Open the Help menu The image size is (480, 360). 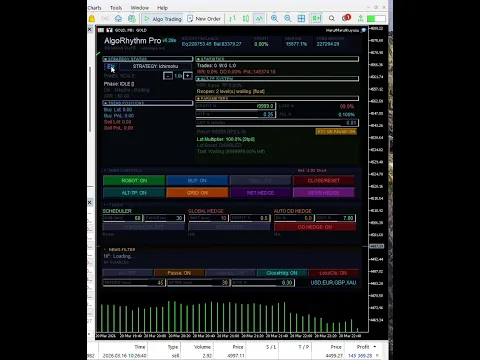click(x=162, y=8)
